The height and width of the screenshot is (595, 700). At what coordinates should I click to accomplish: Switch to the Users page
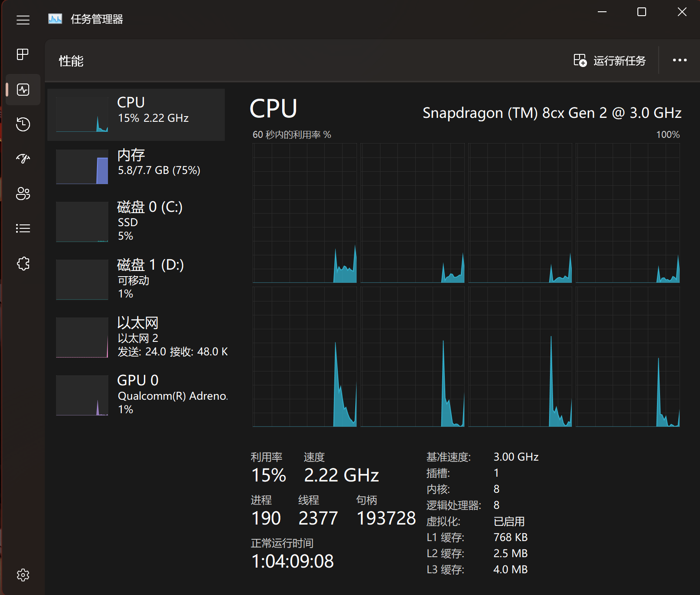[x=23, y=194]
